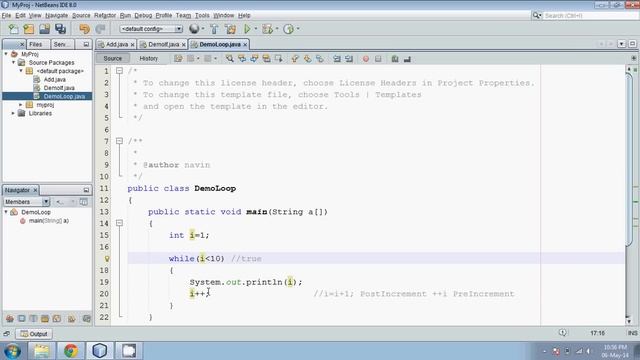Open the Output window button
Image resolution: width=640 pixels, height=360 pixels.
pos(34,333)
